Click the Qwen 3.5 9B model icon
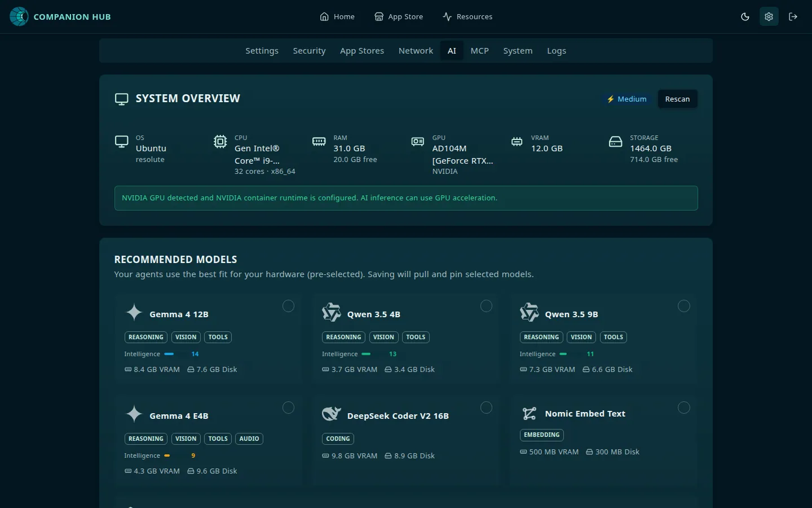 [x=529, y=312]
